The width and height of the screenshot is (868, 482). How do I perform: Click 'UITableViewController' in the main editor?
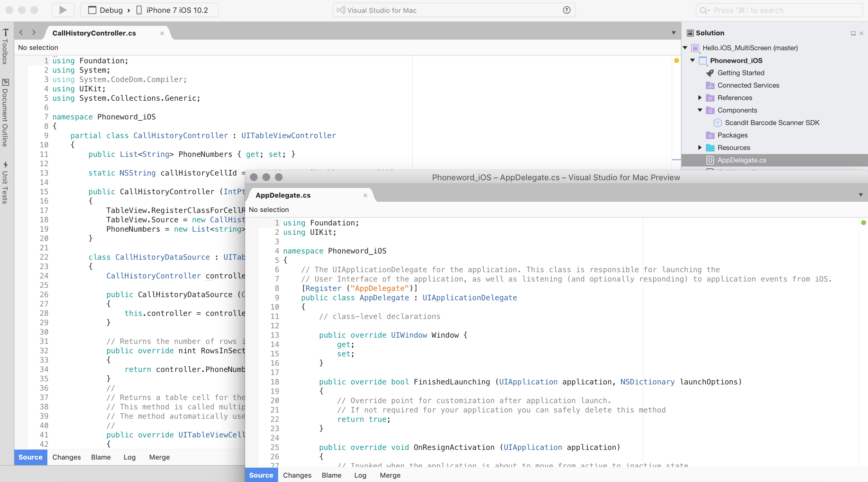coord(288,136)
